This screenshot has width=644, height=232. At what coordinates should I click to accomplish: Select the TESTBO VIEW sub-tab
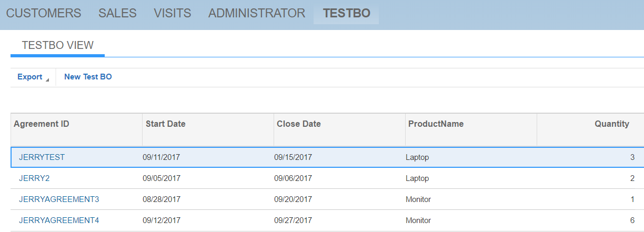click(x=58, y=45)
